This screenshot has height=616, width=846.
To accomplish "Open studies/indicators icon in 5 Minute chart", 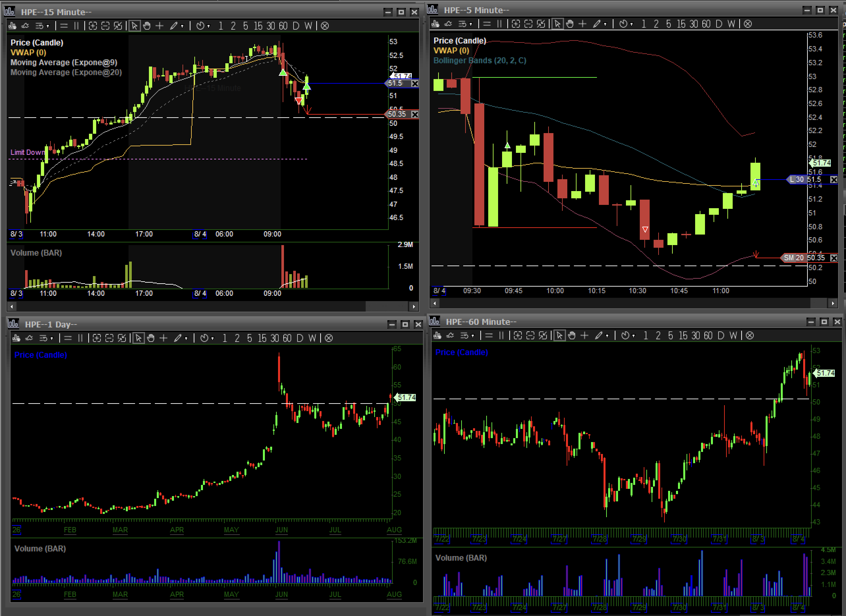I will [448, 24].
